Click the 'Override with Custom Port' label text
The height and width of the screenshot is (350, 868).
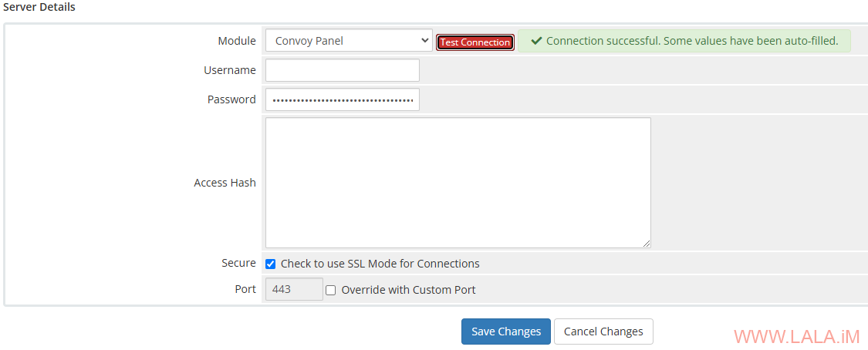click(x=408, y=290)
